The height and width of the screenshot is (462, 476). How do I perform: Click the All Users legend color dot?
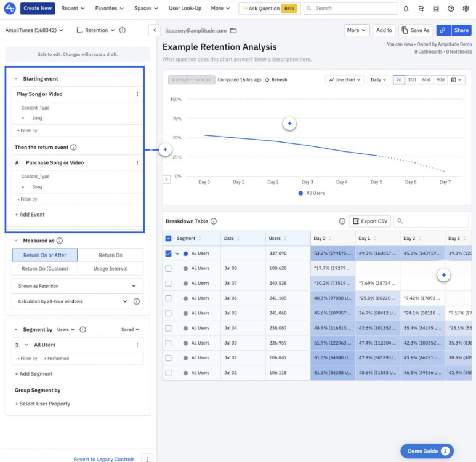click(301, 193)
